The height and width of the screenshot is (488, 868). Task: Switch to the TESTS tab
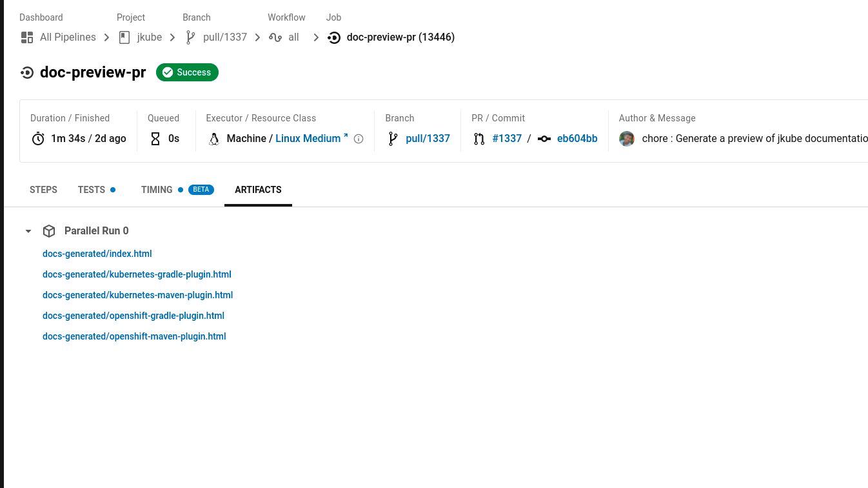[91, 190]
